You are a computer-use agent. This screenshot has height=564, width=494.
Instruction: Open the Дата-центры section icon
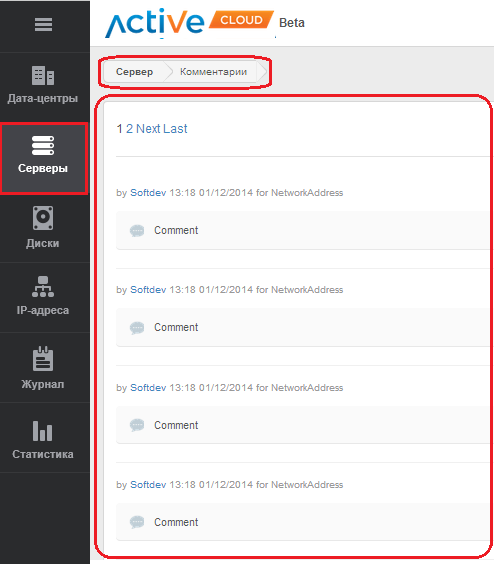(43, 76)
